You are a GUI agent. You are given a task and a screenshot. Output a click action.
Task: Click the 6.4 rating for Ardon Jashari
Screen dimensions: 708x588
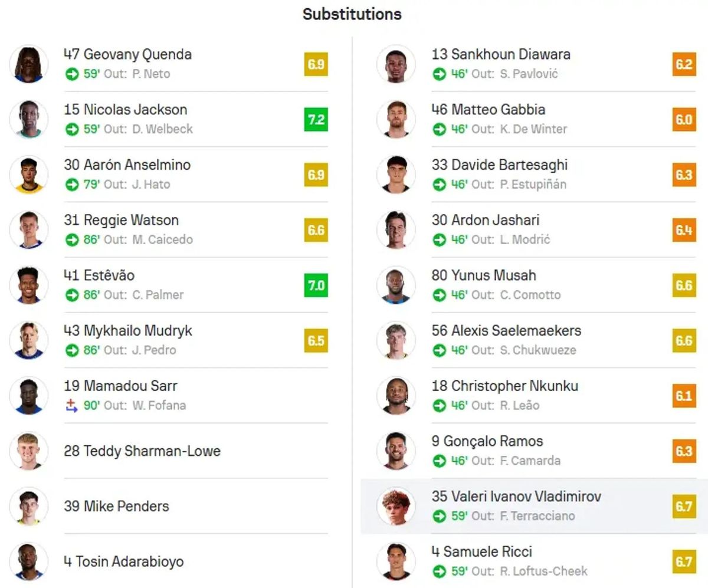point(684,230)
